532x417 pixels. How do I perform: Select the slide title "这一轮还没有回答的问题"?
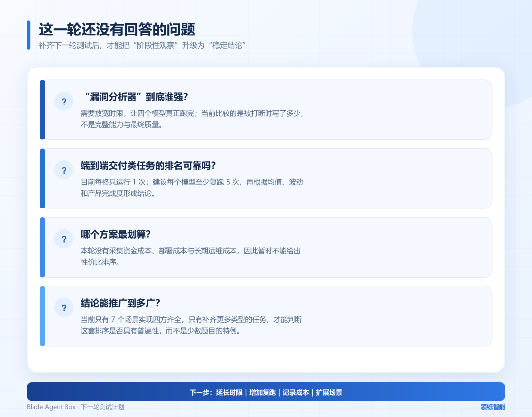(x=117, y=30)
